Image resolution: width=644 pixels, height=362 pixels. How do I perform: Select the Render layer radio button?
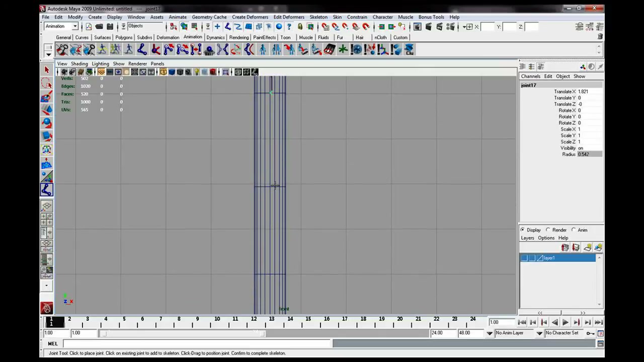click(x=548, y=230)
